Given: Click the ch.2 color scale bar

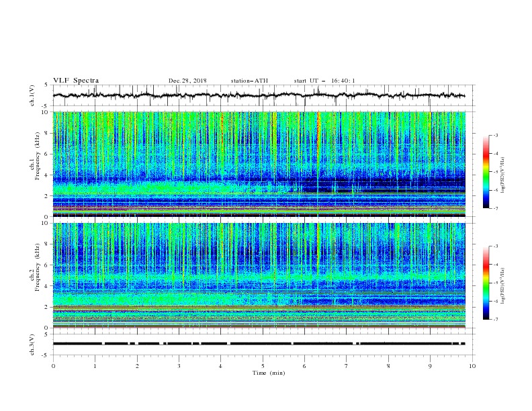Looking at the screenshot, I should (486, 283).
